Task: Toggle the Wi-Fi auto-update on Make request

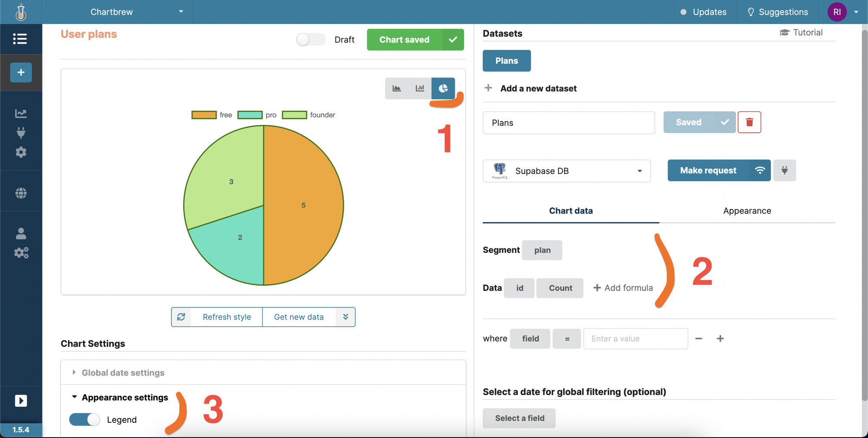Action: (x=760, y=170)
